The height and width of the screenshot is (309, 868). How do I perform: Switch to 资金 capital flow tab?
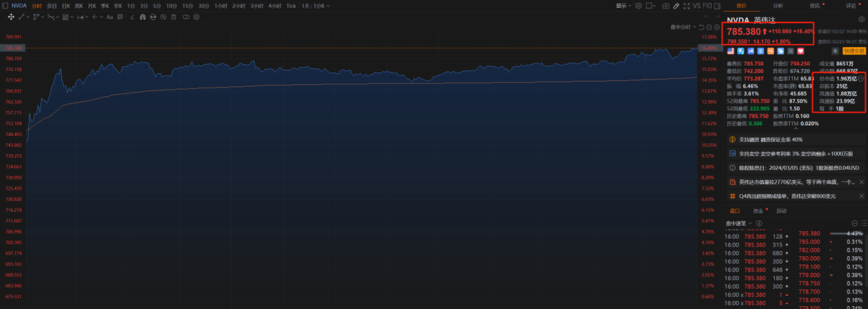tap(758, 211)
